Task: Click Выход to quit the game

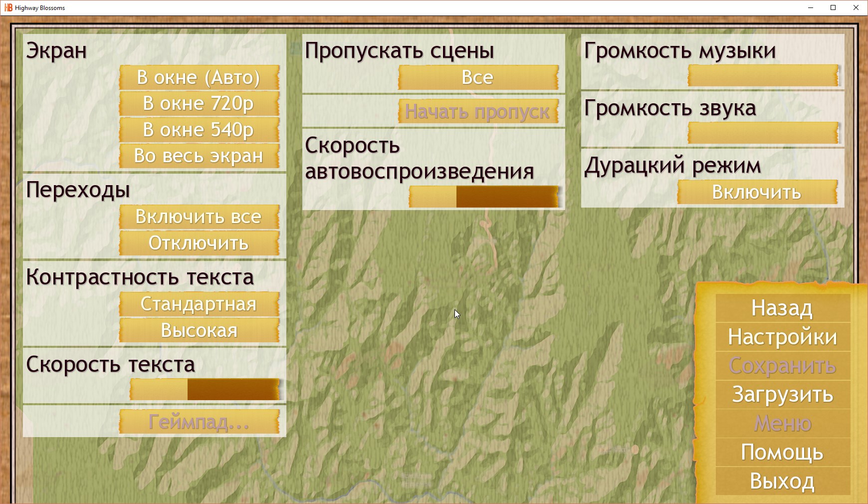Action: click(783, 482)
